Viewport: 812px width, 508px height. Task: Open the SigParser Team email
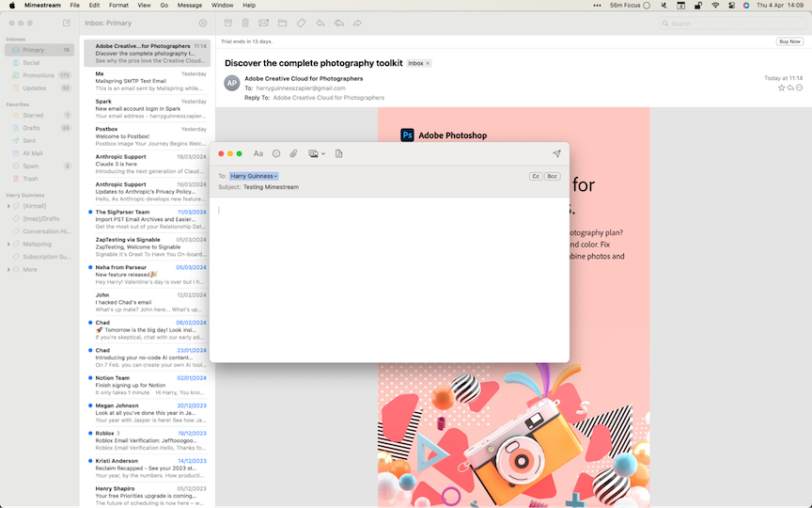click(x=148, y=219)
